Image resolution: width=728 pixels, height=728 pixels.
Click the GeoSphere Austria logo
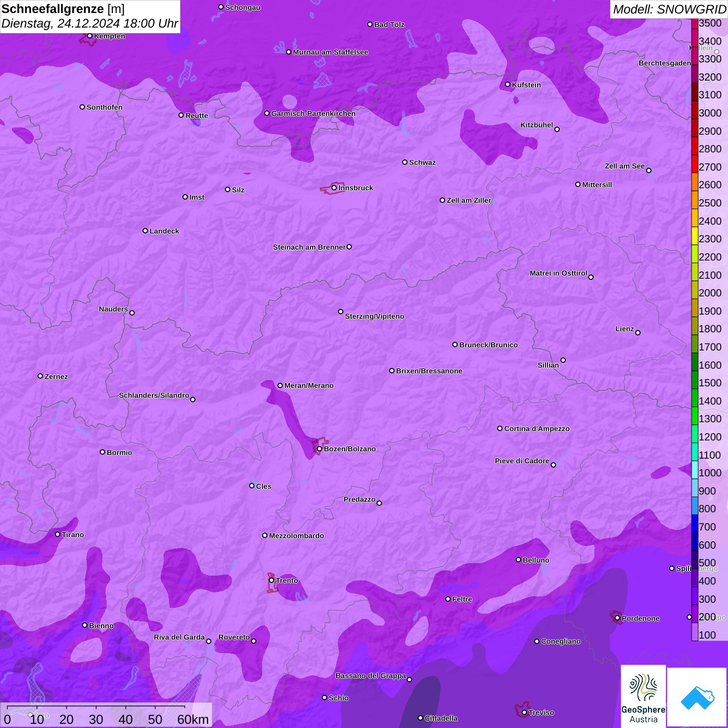[643, 697]
